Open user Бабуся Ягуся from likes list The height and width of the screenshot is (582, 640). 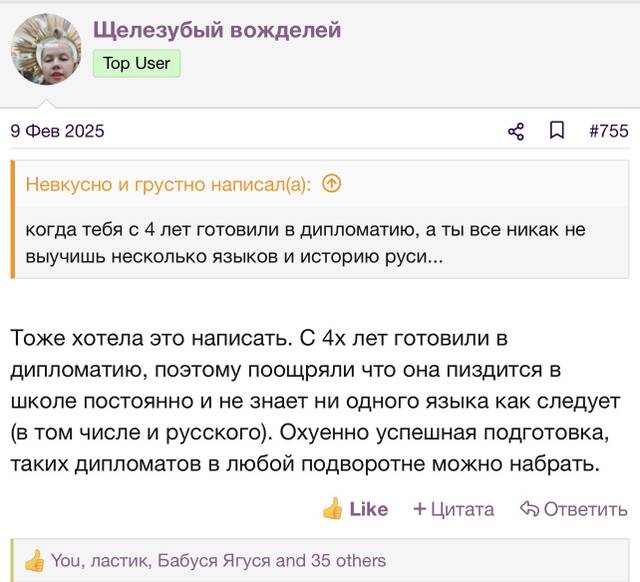[x=215, y=561]
